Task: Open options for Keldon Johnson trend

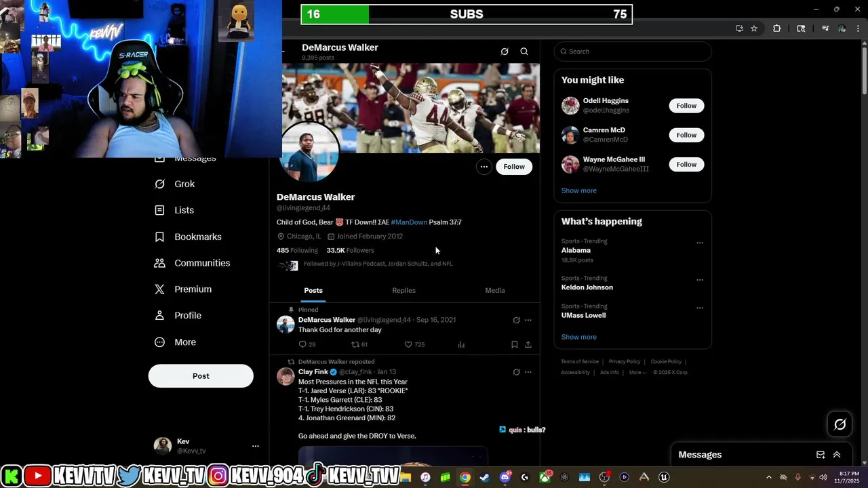Action: pos(700,280)
